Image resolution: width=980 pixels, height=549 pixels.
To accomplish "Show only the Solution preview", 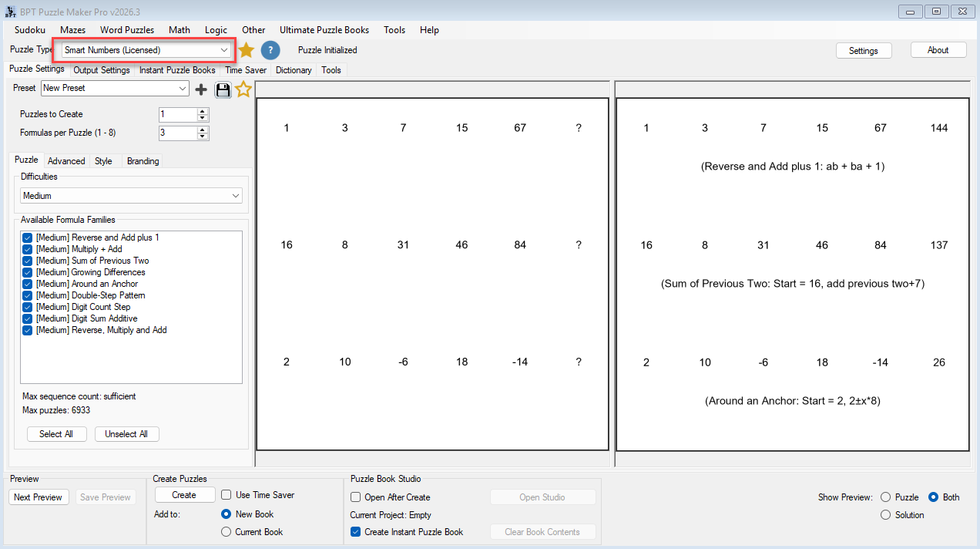I will (x=885, y=515).
